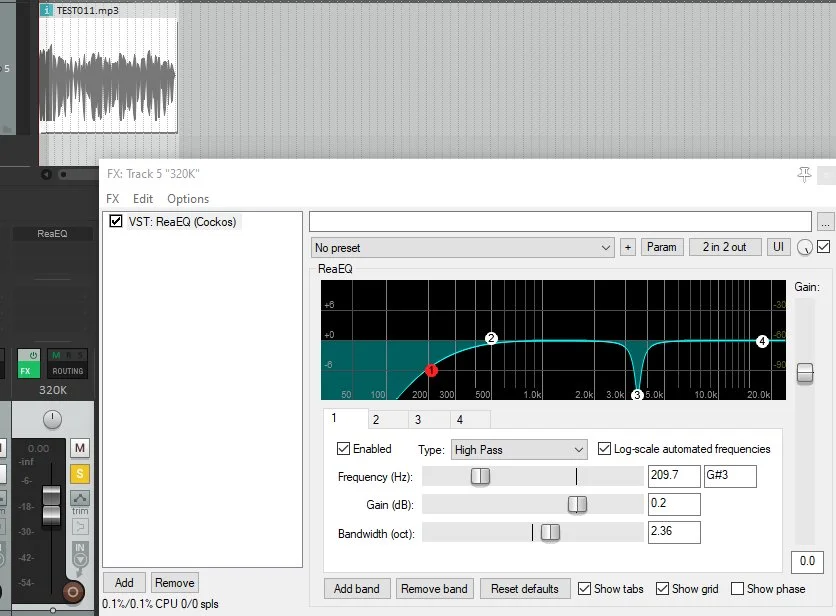This screenshot has width=836, height=616.
Task: Click the Add band button
Action: tap(357, 589)
